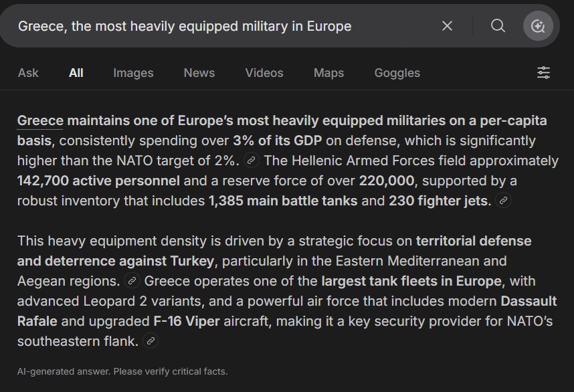This screenshot has width=574, height=392.
Task: Open the News tab
Action: pyautogui.click(x=199, y=73)
